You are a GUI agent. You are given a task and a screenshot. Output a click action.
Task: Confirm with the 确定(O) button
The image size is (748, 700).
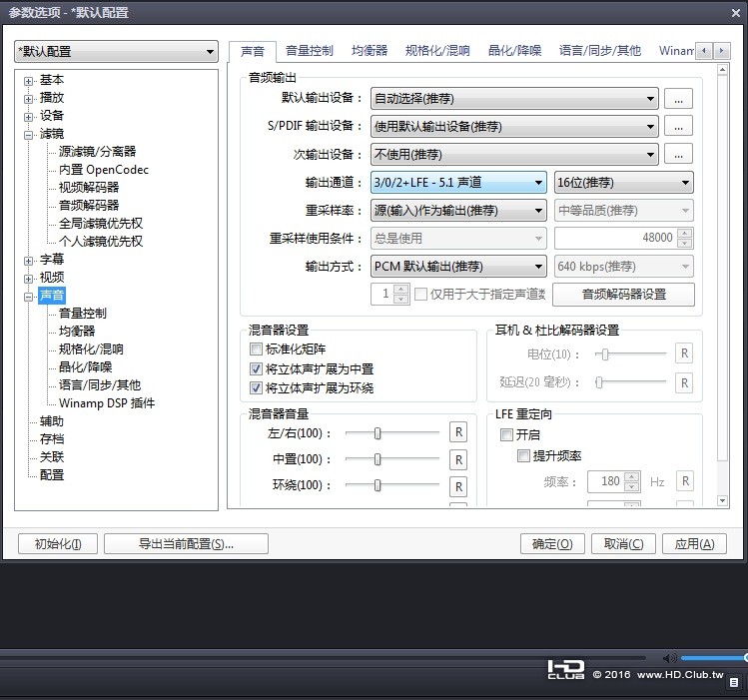click(552, 543)
